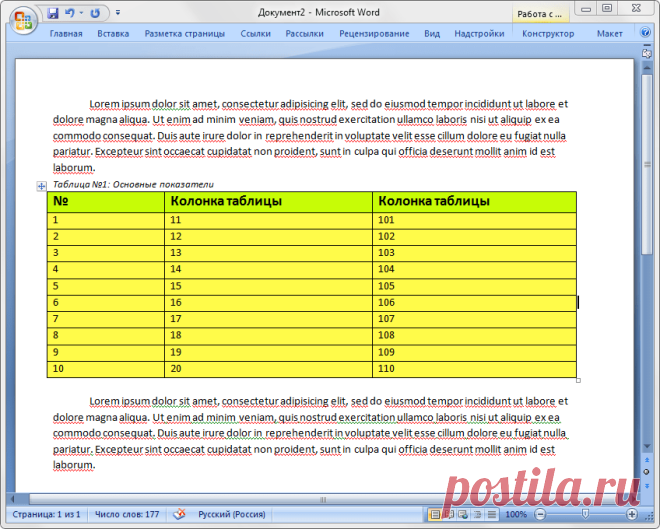Viewport: 660px width, 529px height.
Task: Open Customize Quick Access Toolbar dropdown
Action: tap(118, 13)
